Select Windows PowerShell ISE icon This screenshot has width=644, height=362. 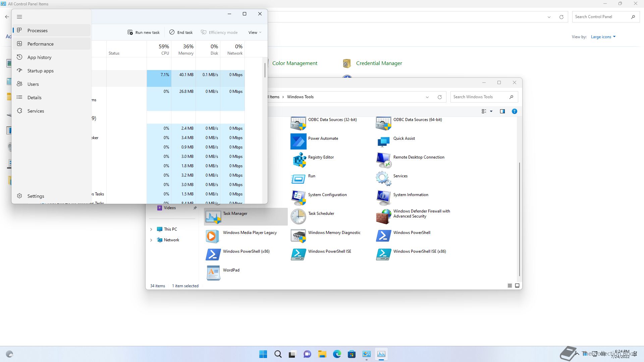pyautogui.click(x=298, y=254)
